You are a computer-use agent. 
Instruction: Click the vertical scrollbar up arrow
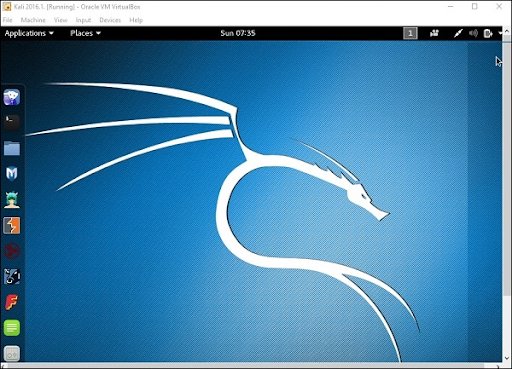pyautogui.click(x=506, y=31)
